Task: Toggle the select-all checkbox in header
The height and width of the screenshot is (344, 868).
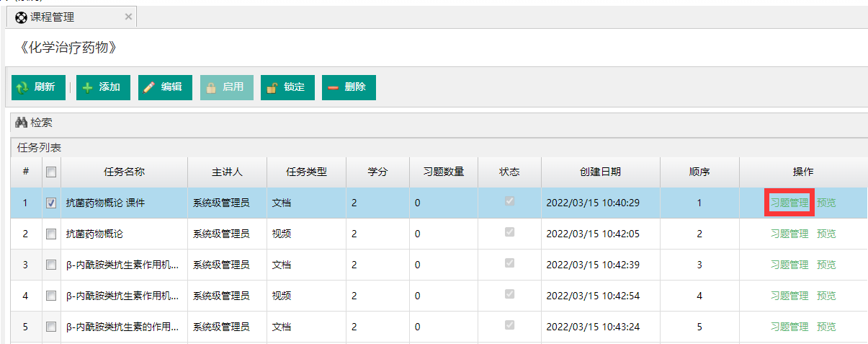Action: coord(51,172)
